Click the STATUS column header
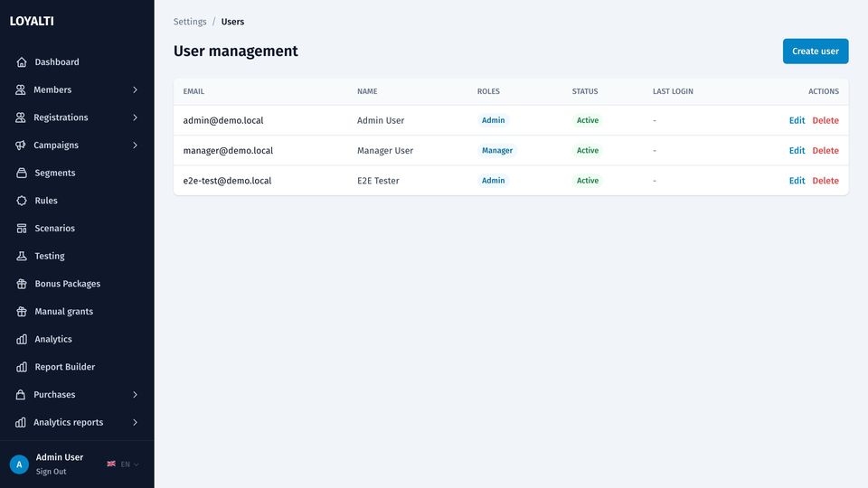The image size is (868, 488). coord(585,91)
